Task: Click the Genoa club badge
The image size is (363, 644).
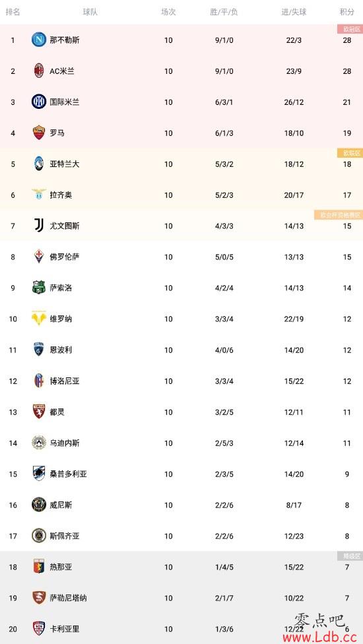Action: click(39, 567)
